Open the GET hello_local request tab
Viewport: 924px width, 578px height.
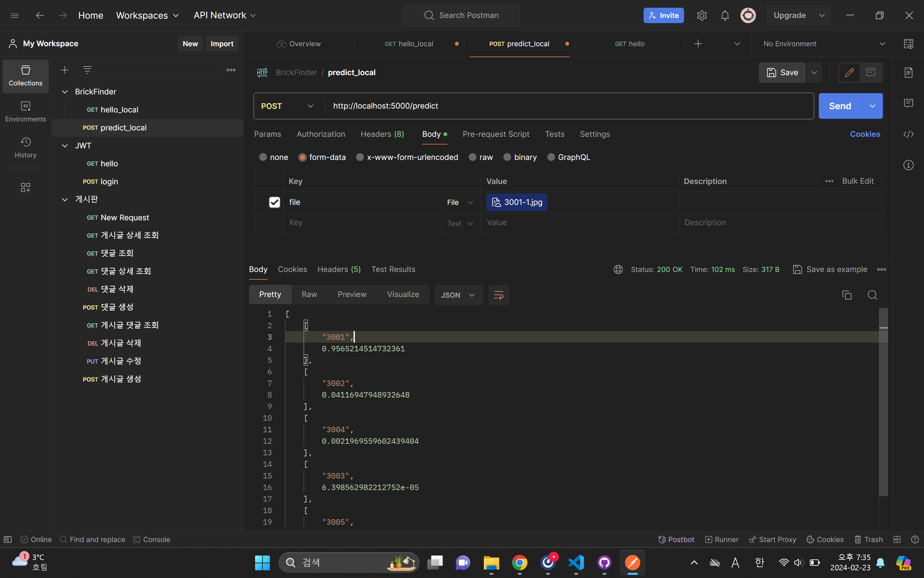(x=408, y=44)
